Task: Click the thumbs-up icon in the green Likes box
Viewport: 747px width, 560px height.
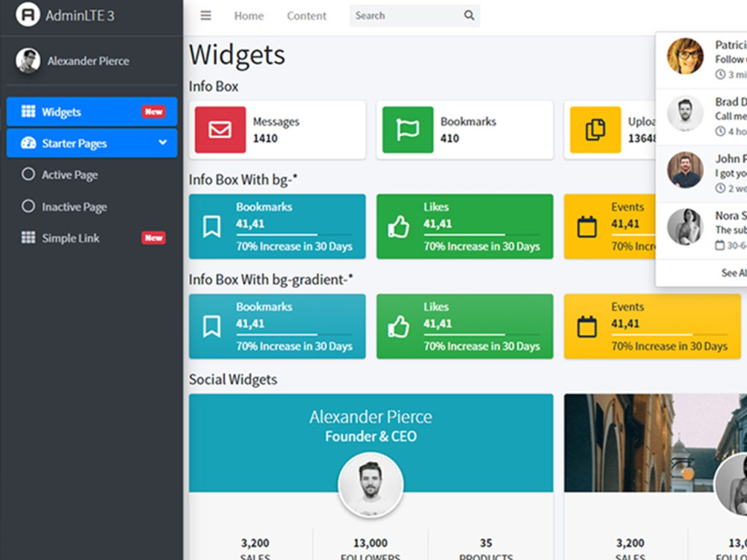Action: (399, 225)
